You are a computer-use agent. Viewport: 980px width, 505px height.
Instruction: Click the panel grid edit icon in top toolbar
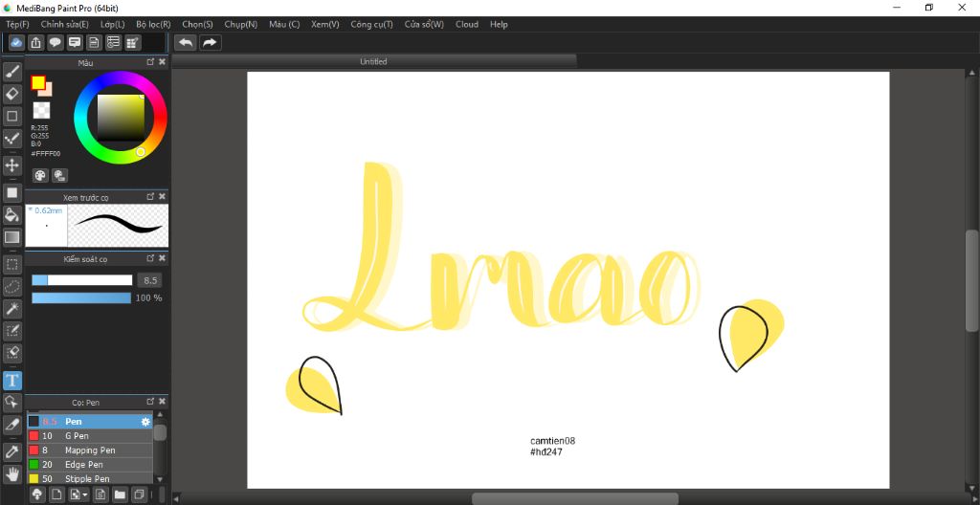click(x=132, y=42)
